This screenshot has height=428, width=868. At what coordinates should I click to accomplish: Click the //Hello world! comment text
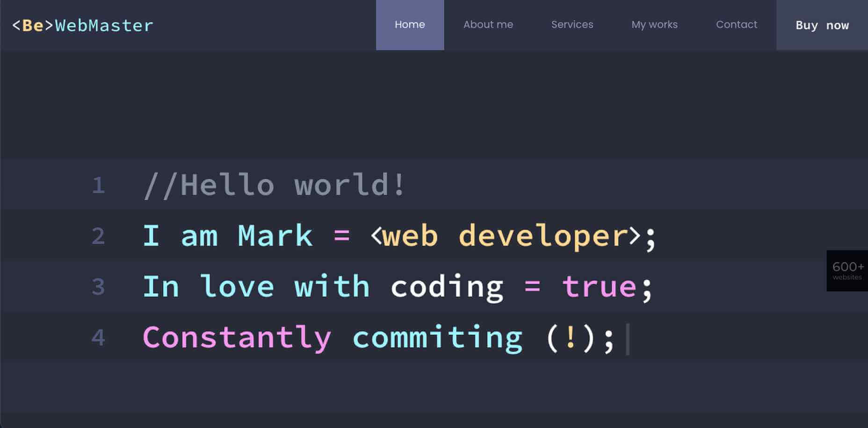[274, 185]
